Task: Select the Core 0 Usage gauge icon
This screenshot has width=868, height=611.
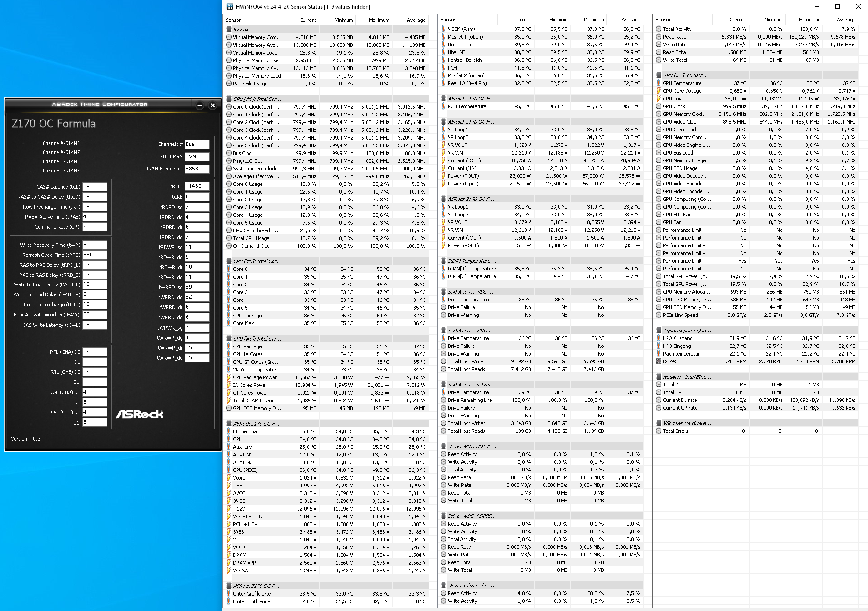Action: (x=229, y=184)
